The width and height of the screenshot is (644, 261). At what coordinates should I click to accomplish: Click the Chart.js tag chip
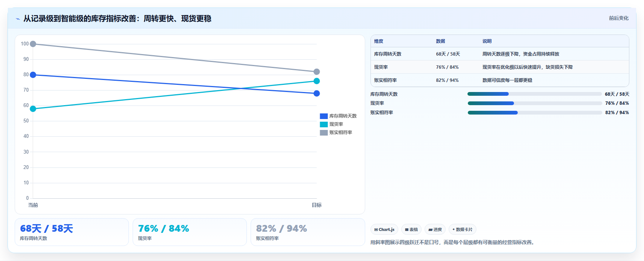click(384, 229)
